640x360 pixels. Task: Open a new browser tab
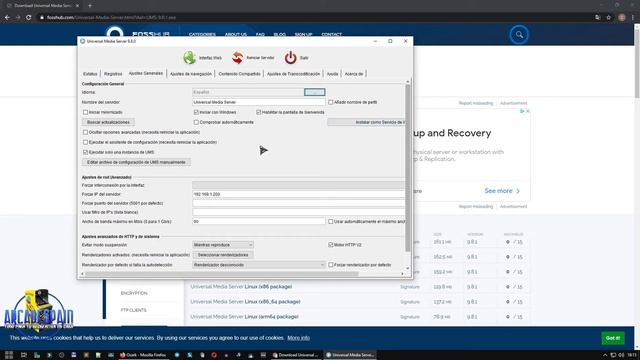pos(90,6)
